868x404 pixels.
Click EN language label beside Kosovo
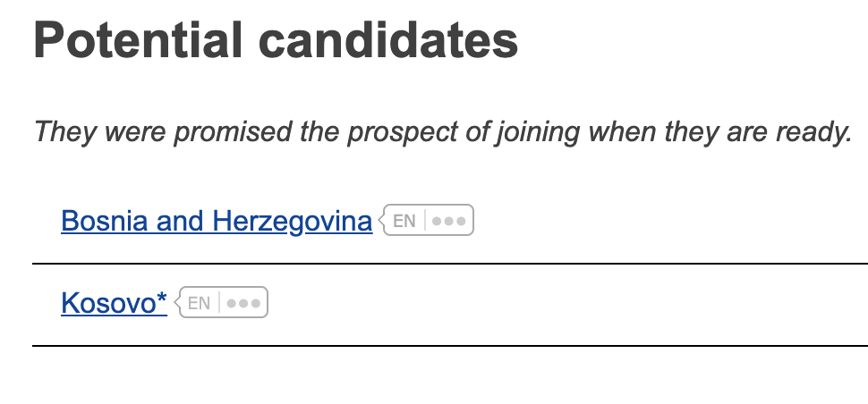(199, 304)
